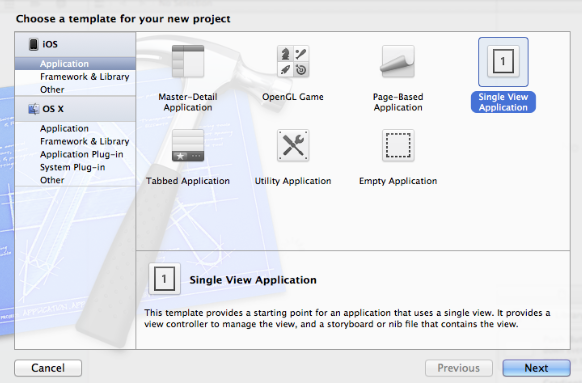Image resolution: width=582 pixels, height=383 pixels.
Task: Click the "Tabbed Application" label
Action: pos(188,181)
